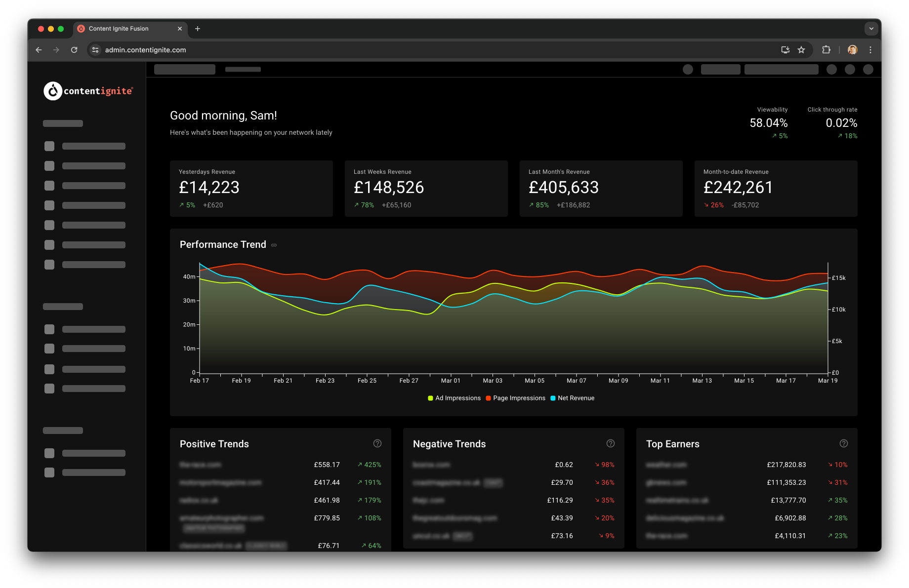Open a new browser tab
Screen dimensions: 909x588
198,29
